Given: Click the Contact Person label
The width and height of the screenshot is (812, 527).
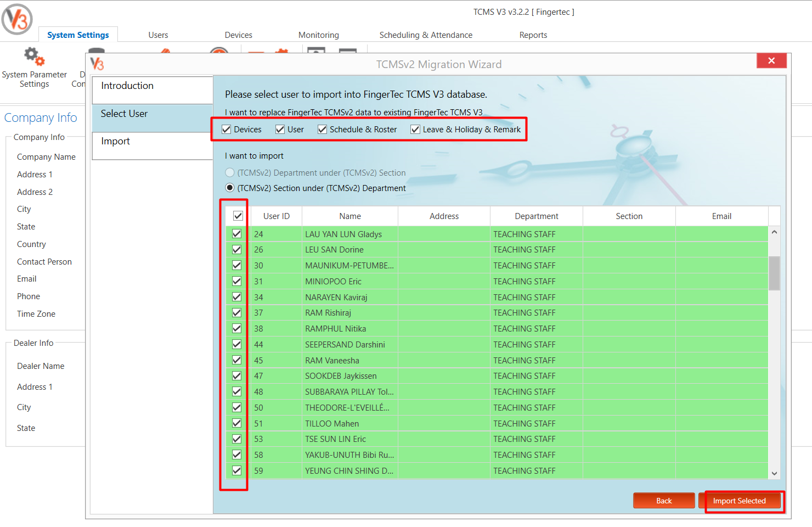Looking at the screenshot, I should (44, 262).
